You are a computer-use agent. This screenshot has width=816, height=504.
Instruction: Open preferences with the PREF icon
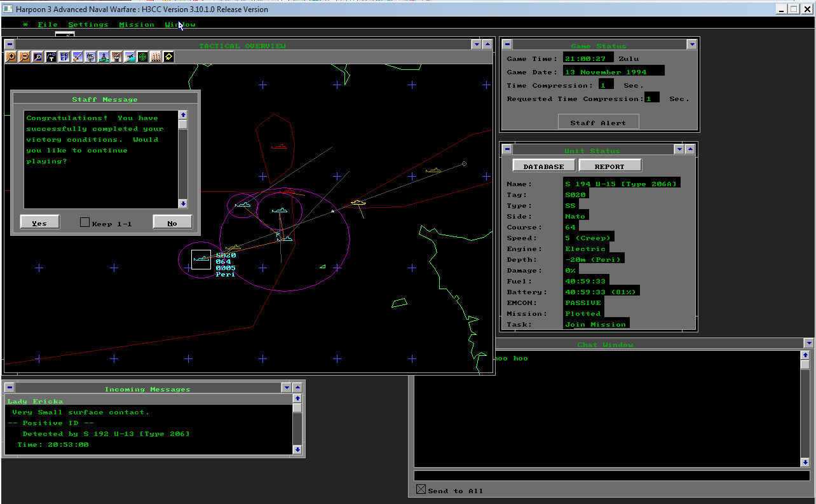[64, 57]
